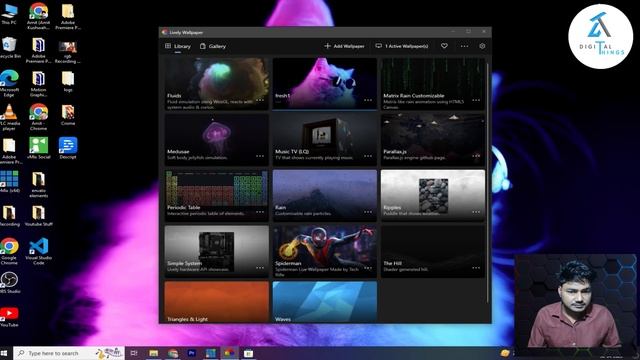Choose the Medusae jellyfish wallpaper

pyautogui.click(x=217, y=140)
